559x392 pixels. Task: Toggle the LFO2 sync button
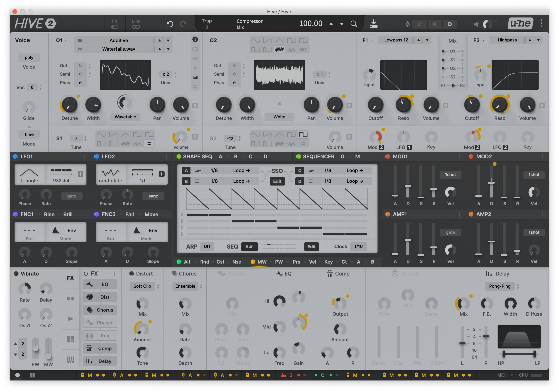pyautogui.click(x=153, y=196)
